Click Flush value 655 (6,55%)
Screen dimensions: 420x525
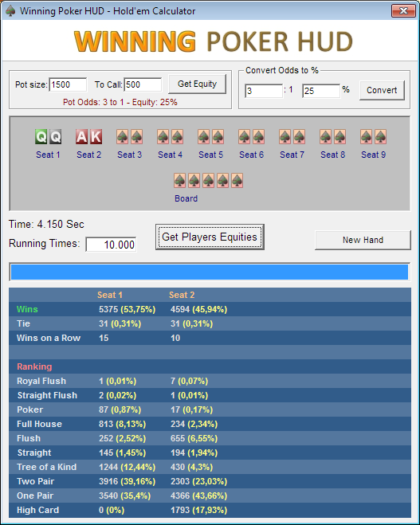pos(194,439)
